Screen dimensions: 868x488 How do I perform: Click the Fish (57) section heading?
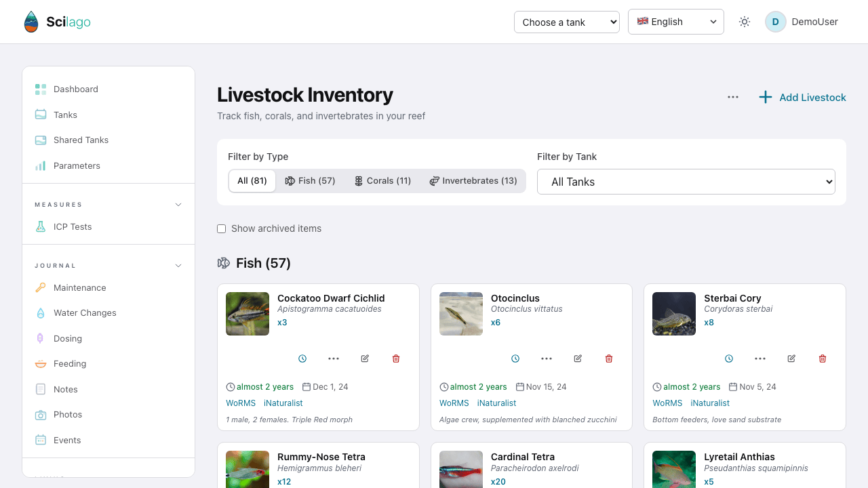263,263
